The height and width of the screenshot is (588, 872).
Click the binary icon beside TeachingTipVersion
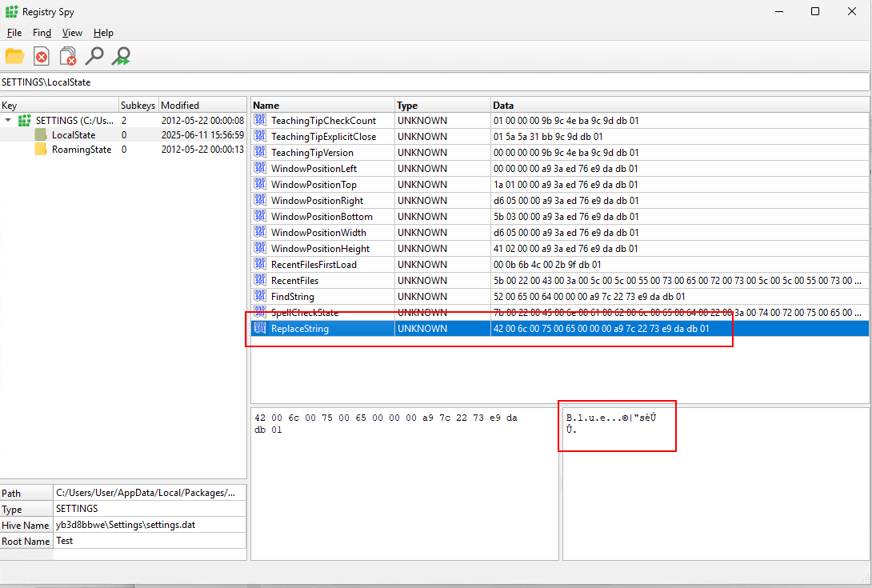(x=260, y=153)
